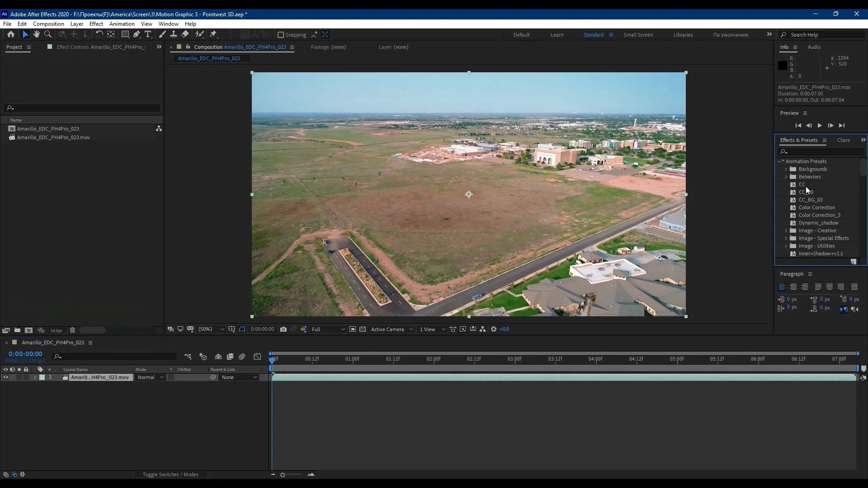Open the Animation menu
Viewport: 868px width, 488px height.
click(x=122, y=24)
